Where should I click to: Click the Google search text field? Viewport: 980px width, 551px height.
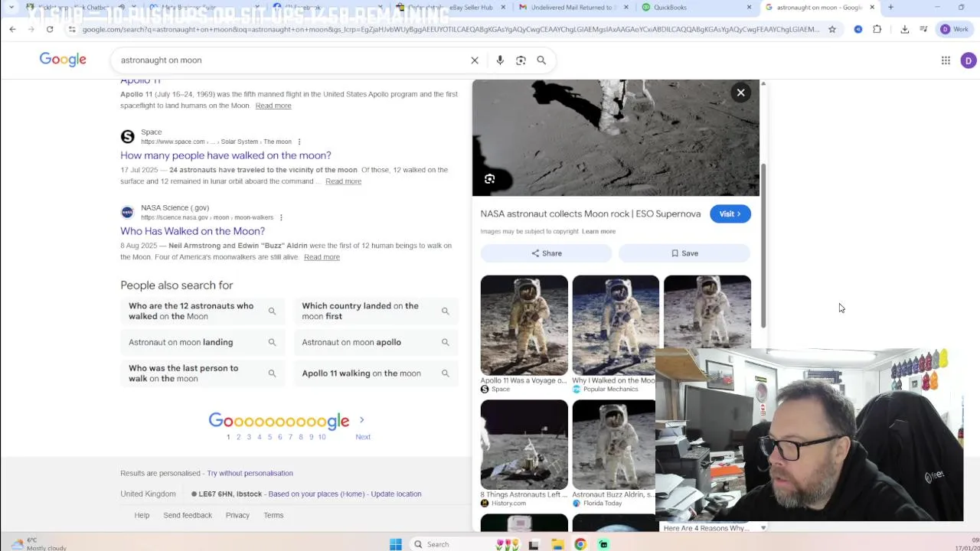point(291,60)
